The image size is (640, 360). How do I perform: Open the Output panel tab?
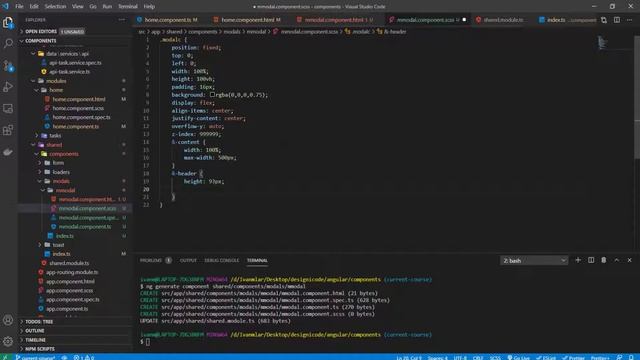coord(188,260)
